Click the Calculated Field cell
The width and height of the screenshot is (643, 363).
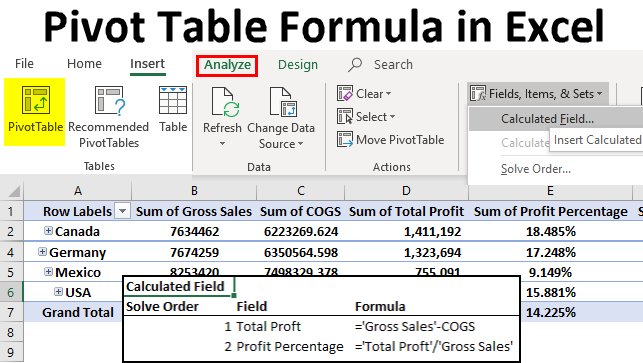point(179,286)
